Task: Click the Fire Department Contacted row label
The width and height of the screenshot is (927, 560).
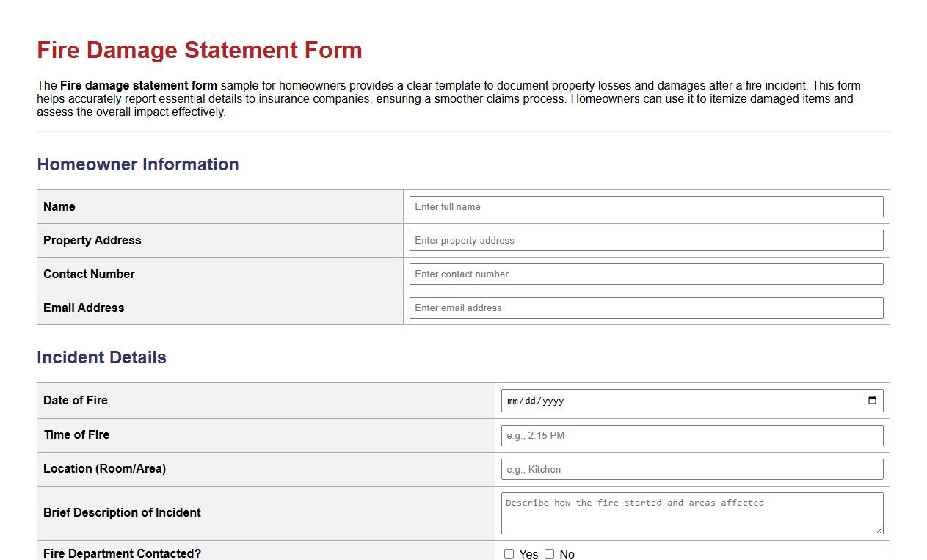Action: point(123,553)
